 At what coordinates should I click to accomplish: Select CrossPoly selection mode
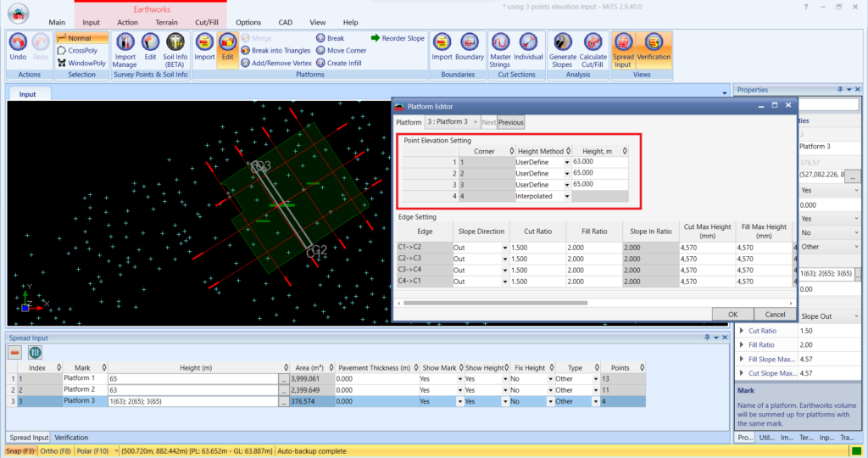[77, 50]
